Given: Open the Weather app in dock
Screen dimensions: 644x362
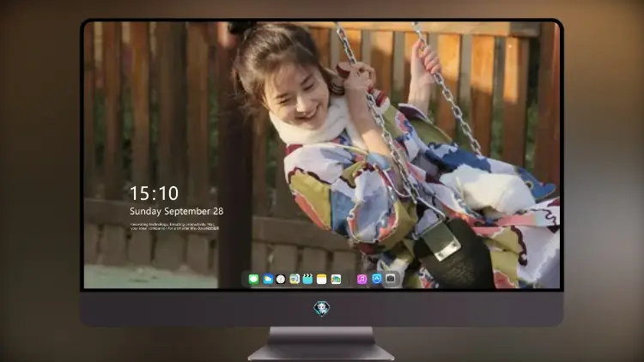Looking at the screenshot, I should [267, 279].
